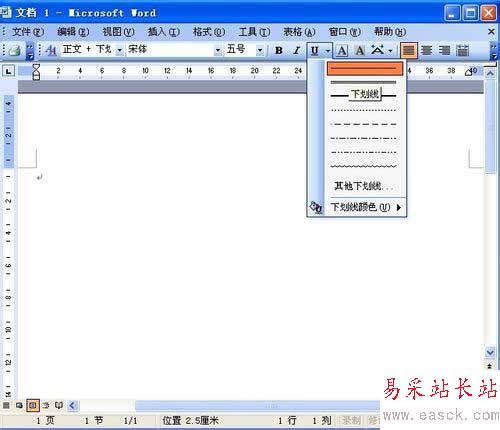Click the Character Scaling icon
Screen dimensions: 500x430
tap(378, 50)
